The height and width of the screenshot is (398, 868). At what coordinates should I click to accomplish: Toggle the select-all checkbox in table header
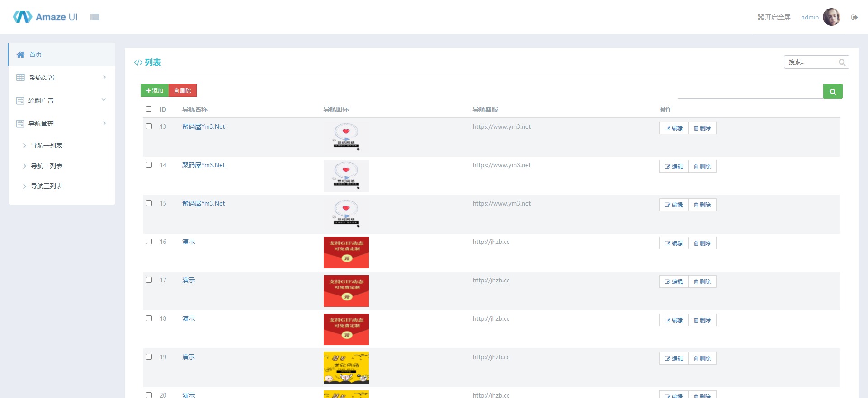tap(149, 109)
